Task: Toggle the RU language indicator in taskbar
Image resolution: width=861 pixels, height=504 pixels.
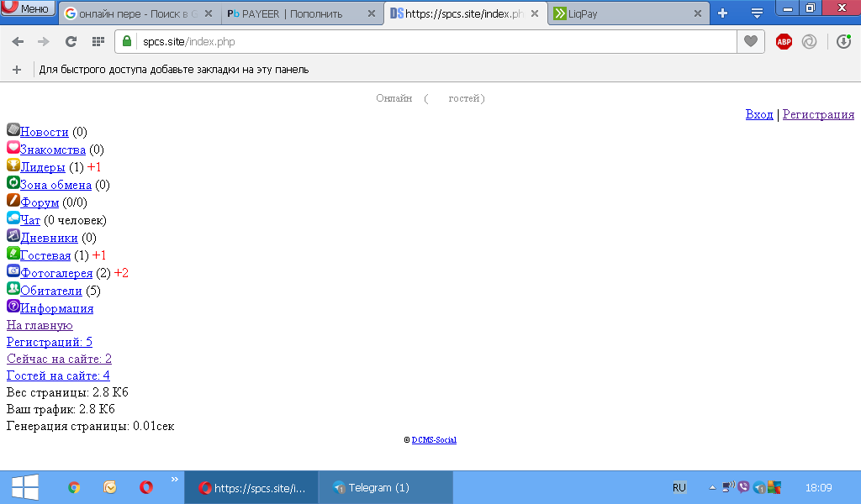Action: [679, 487]
